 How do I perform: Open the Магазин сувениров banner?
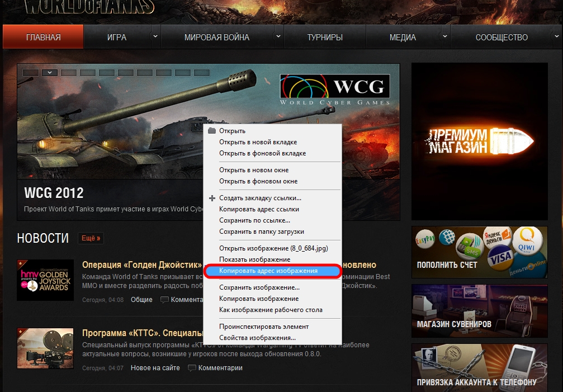coord(479,311)
